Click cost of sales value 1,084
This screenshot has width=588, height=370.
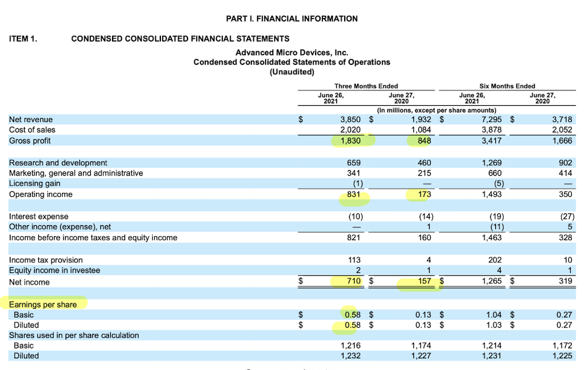[421, 130]
